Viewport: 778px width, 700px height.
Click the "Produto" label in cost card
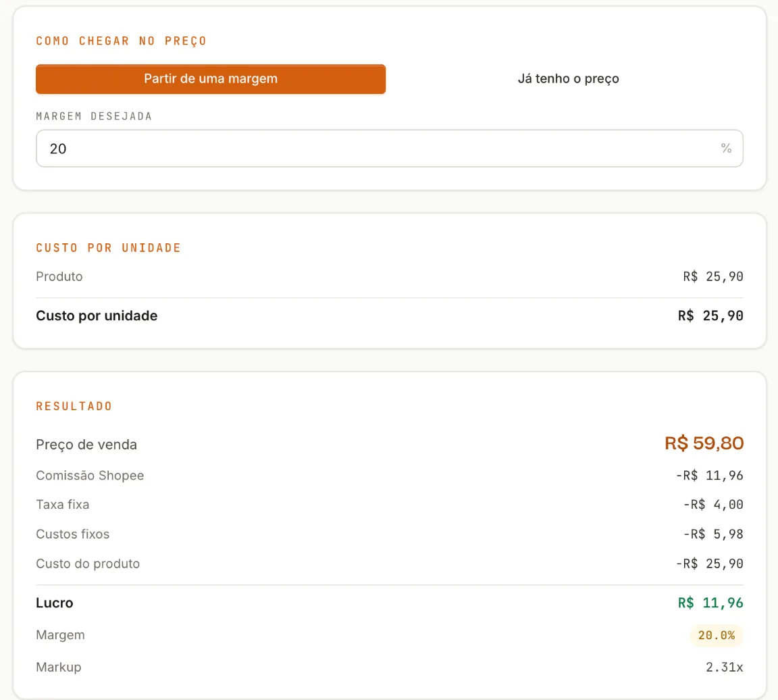tap(59, 276)
